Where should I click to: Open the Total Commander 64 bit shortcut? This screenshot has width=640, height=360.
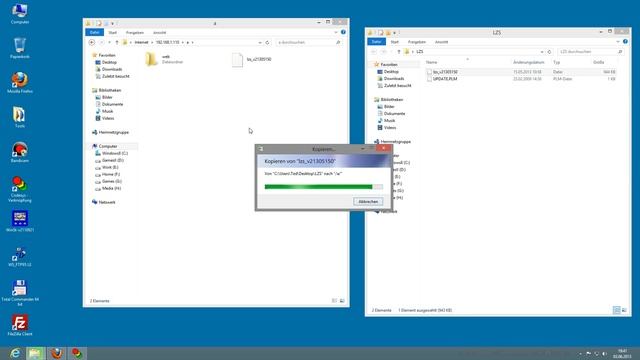pos(20,293)
